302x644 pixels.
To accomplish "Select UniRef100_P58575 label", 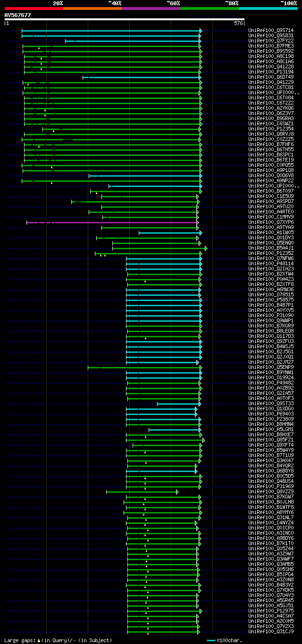I will [x=270, y=300].
